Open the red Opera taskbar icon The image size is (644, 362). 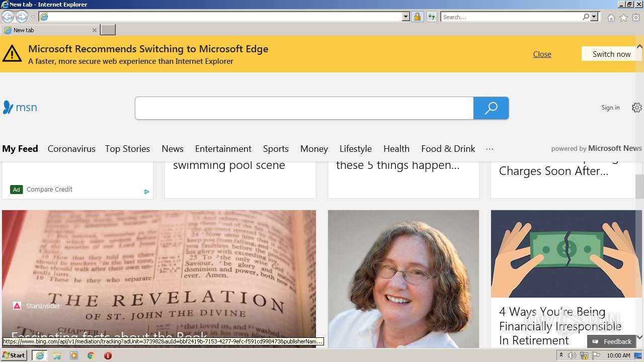[108, 355]
